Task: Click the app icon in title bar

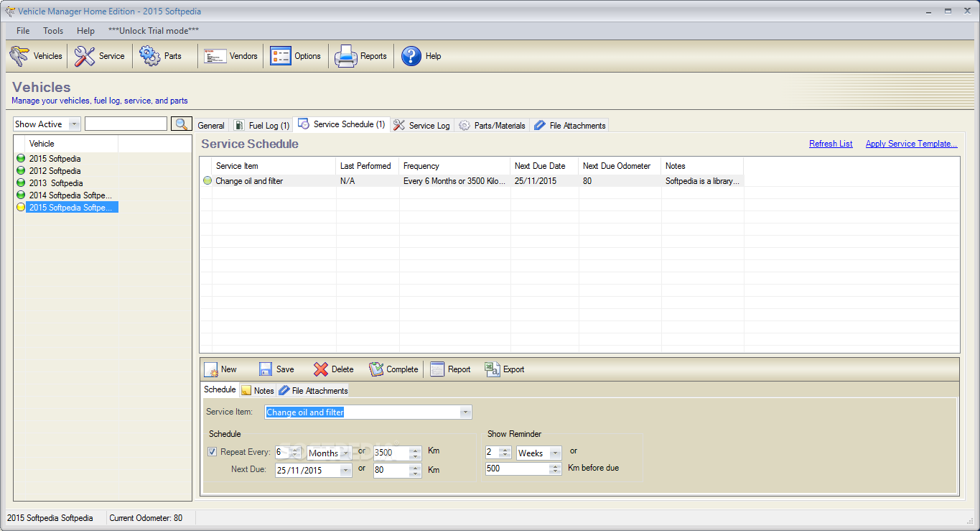Action: coord(9,11)
